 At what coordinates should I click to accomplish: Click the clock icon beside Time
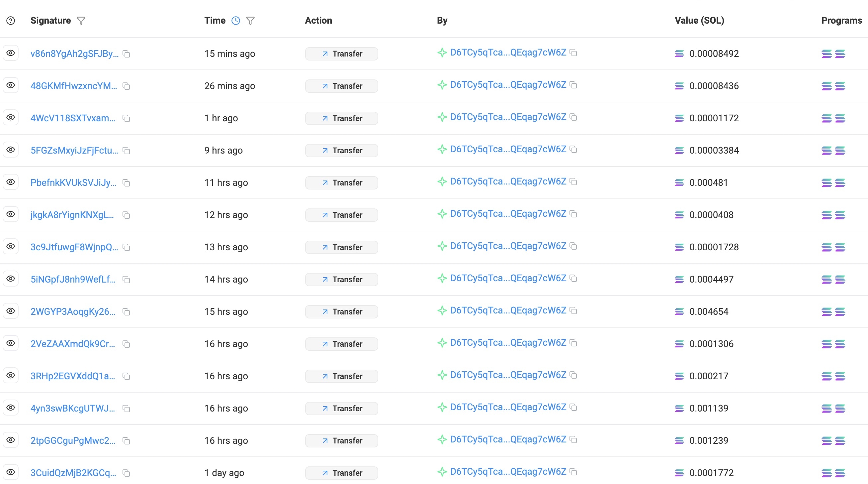tap(235, 21)
